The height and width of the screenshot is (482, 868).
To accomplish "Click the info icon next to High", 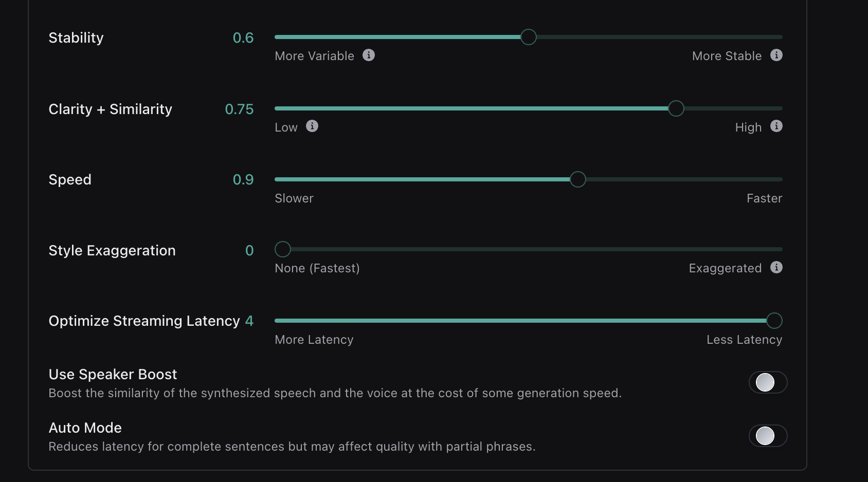I will click(776, 126).
